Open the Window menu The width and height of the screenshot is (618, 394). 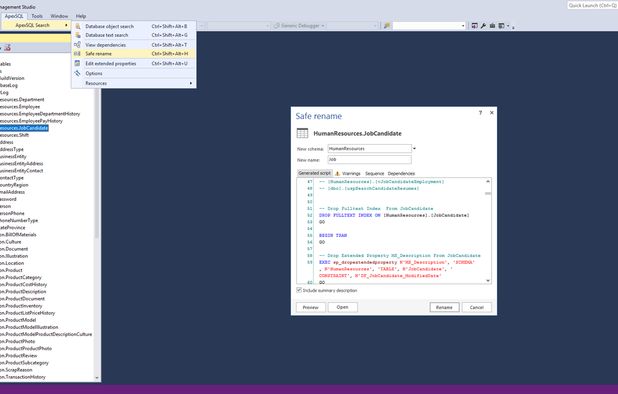coord(59,16)
